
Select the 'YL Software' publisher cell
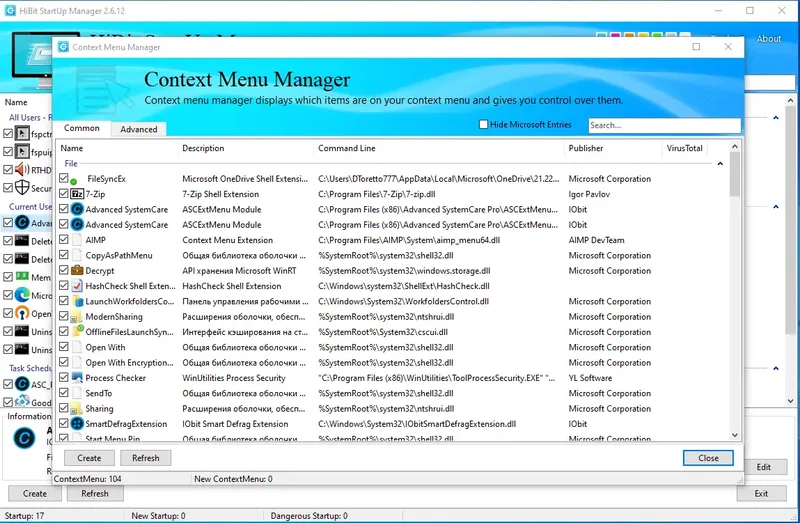[x=590, y=378]
